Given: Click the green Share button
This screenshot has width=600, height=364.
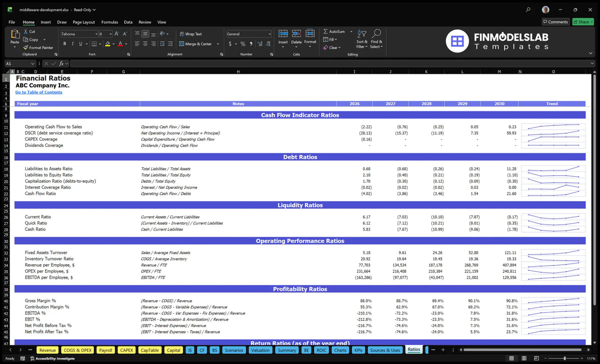Looking at the screenshot, I should click(583, 22).
